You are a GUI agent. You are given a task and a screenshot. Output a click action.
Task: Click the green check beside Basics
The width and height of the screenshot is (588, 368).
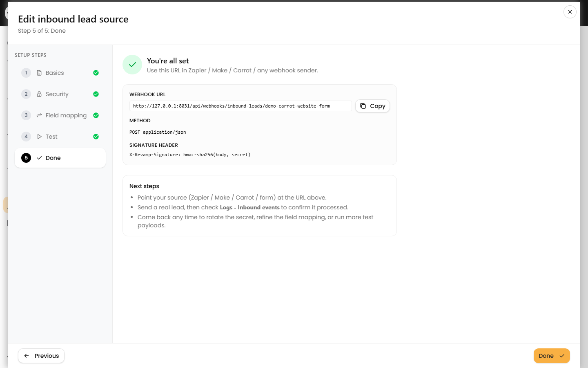point(96,73)
